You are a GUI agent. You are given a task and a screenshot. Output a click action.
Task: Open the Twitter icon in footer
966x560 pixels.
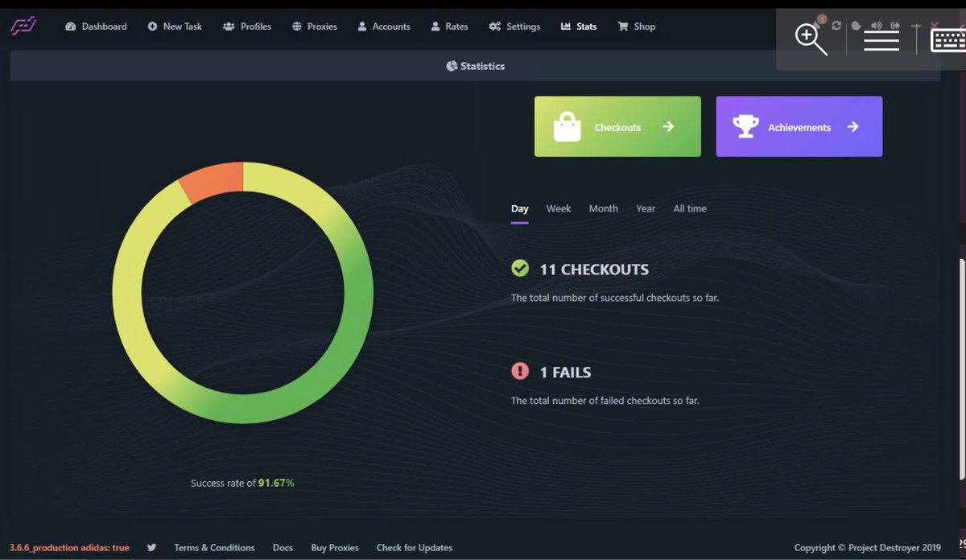[151, 547]
